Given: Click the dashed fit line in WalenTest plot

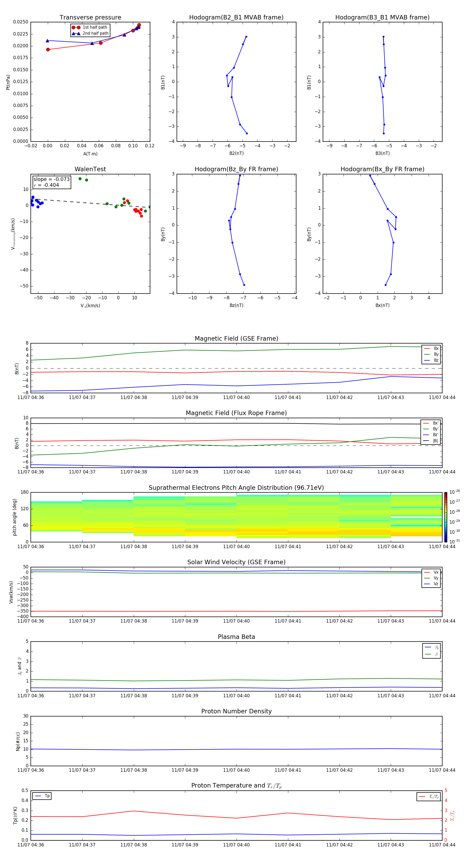Looking at the screenshot, I should coord(90,203).
